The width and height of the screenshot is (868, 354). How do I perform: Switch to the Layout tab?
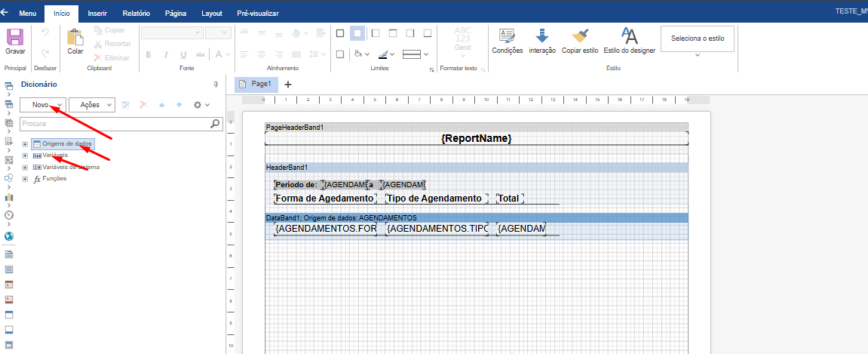pyautogui.click(x=212, y=14)
